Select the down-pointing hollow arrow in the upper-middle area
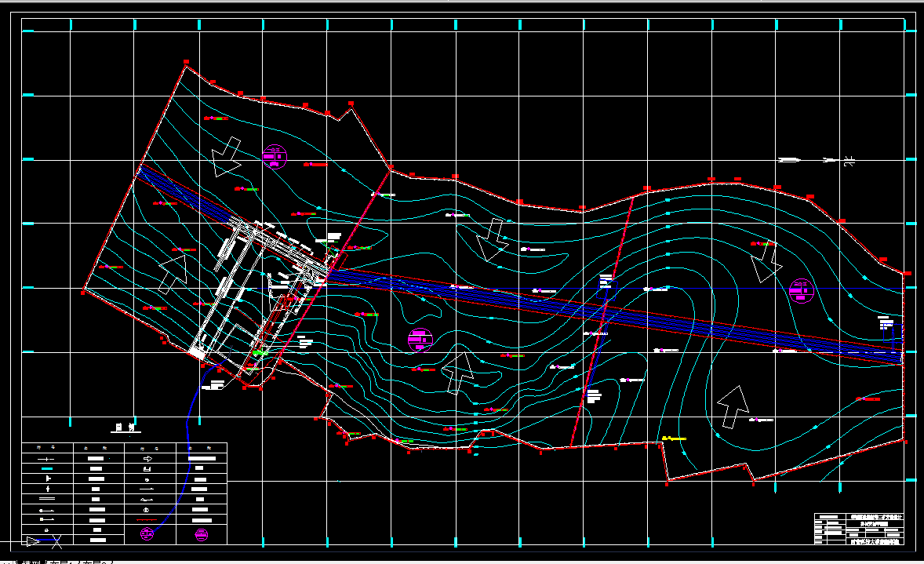Image resolution: width=924 pixels, height=564 pixels. 492,240
